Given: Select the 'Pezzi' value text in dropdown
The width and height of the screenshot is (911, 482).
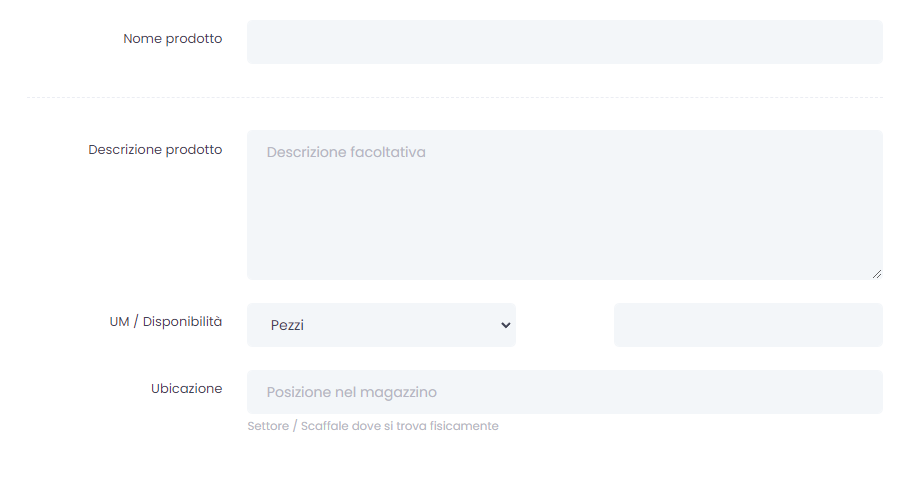Looking at the screenshot, I should (x=287, y=326).
